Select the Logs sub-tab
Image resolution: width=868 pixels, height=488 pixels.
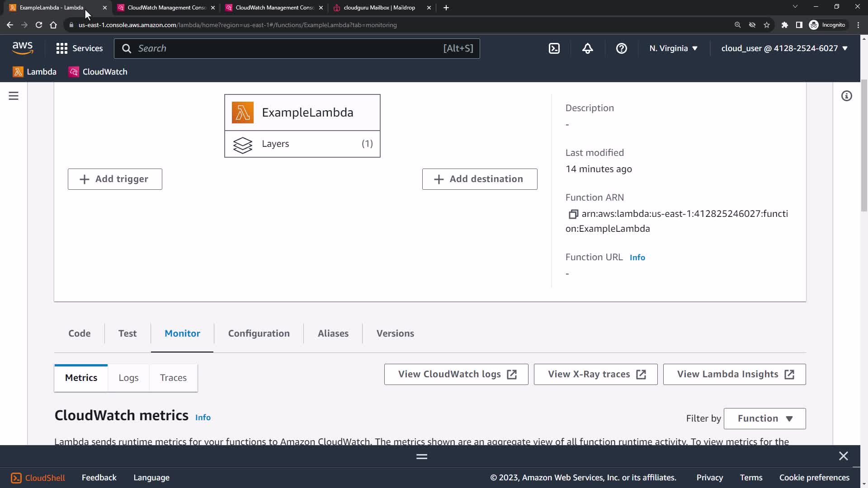coord(128,378)
